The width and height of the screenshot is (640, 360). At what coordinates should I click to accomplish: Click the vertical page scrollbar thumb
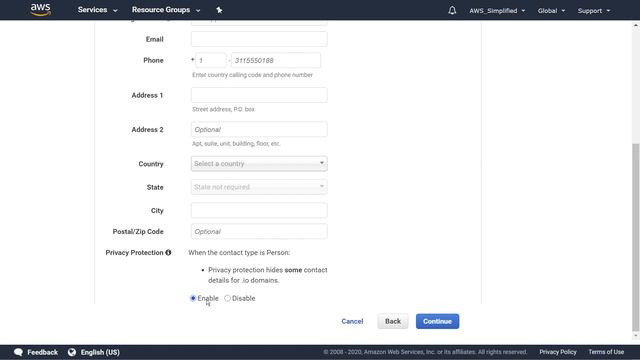(x=636, y=237)
